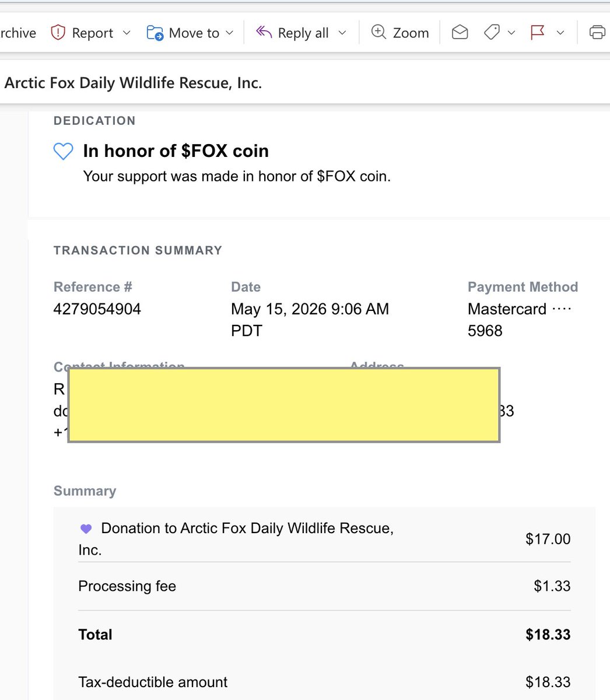The width and height of the screenshot is (610, 700).
Task: Flag this message with the flag icon
Action: (537, 33)
